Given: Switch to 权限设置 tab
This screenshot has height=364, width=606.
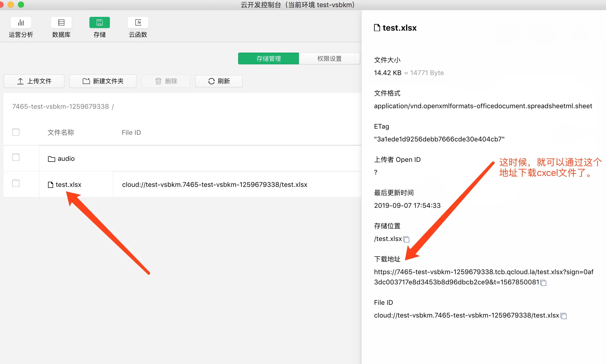Looking at the screenshot, I should [x=329, y=58].
